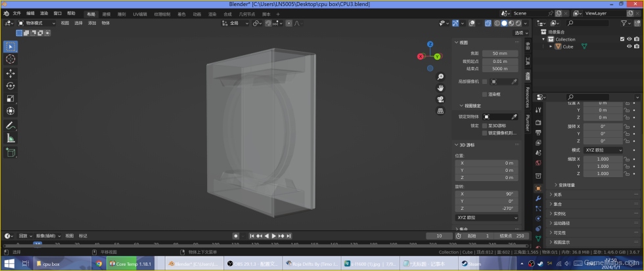Toggle the gizmo display button
This screenshot has width=644, height=271.
tap(455, 24)
